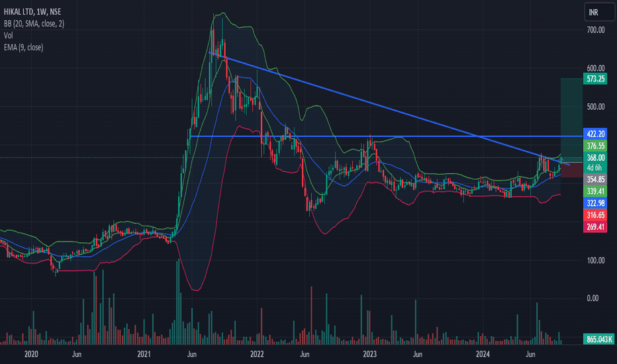Click the 573.25 target price label
617x364 pixels.
point(595,79)
